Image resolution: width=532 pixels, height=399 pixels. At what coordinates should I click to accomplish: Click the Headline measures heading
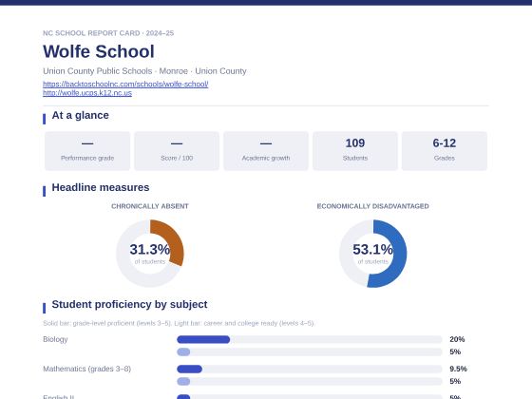tap(101, 187)
